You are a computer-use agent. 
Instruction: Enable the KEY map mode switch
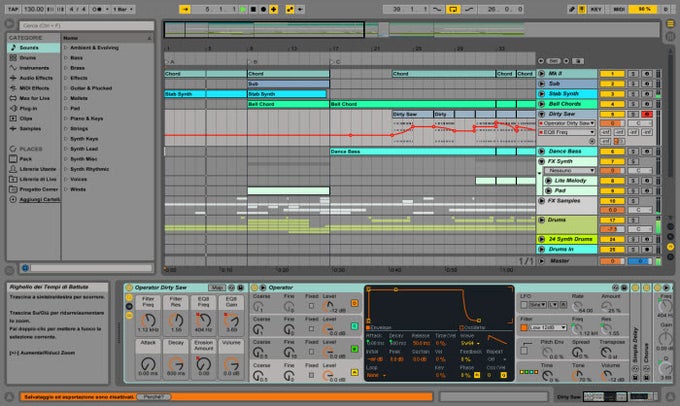coord(596,9)
